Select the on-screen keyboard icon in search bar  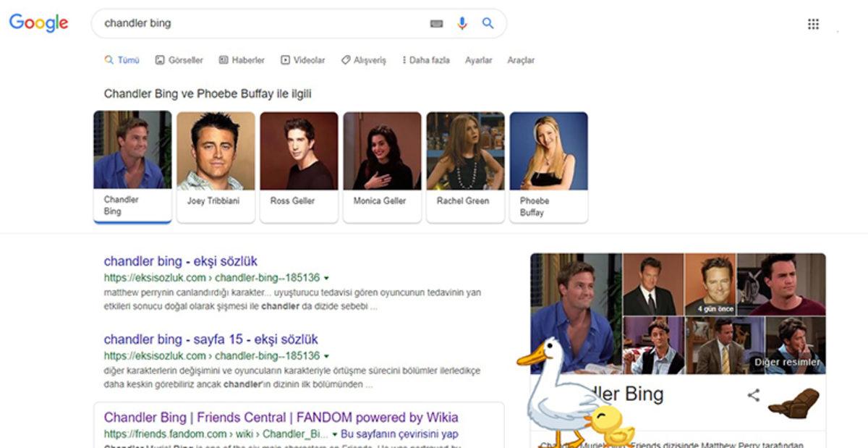pos(435,23)
